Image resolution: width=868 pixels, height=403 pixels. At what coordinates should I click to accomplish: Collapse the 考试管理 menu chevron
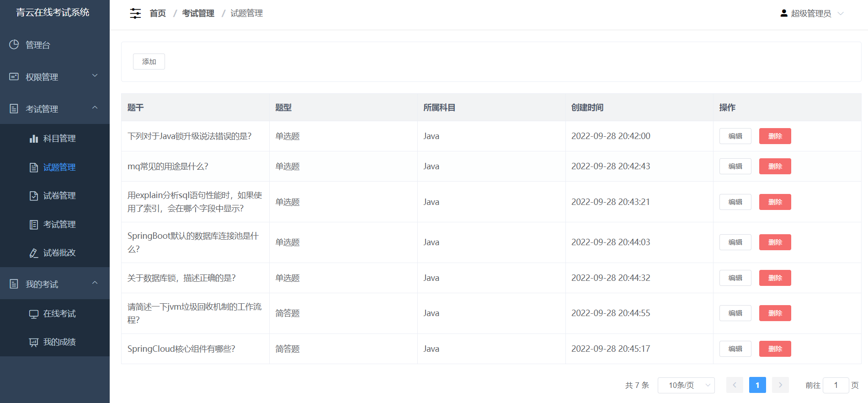coord(95,107)
